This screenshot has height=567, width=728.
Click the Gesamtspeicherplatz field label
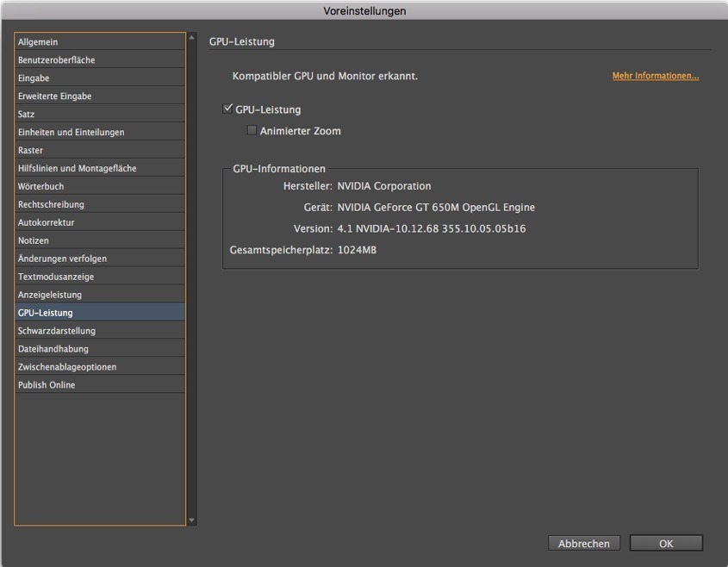(x=282, y=250)
